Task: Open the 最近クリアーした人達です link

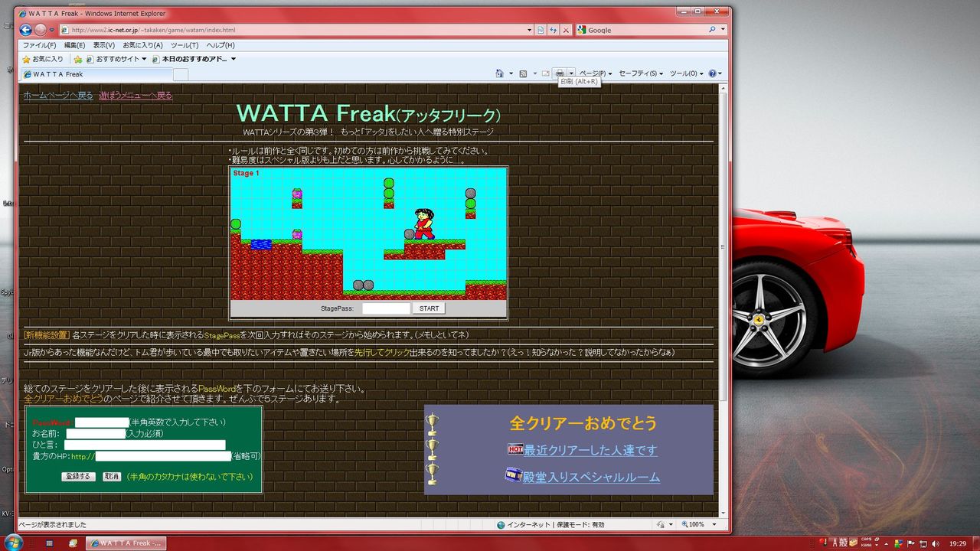Action: [x=590, y=450]
